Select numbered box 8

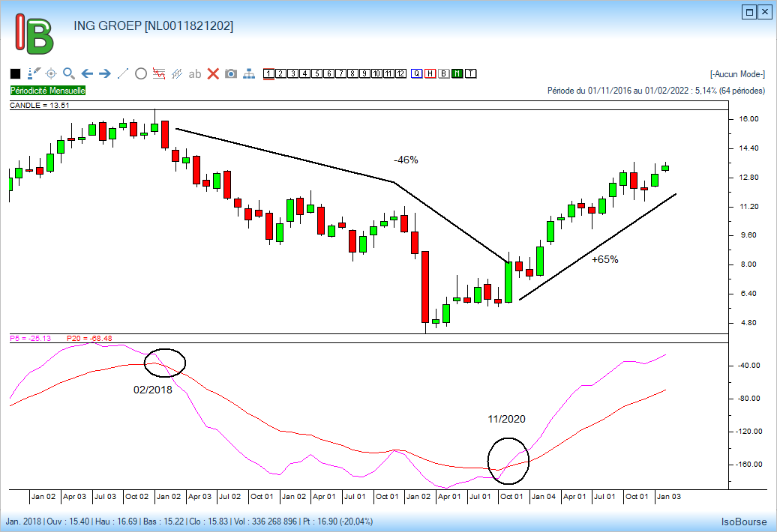(x=352, y=73)
